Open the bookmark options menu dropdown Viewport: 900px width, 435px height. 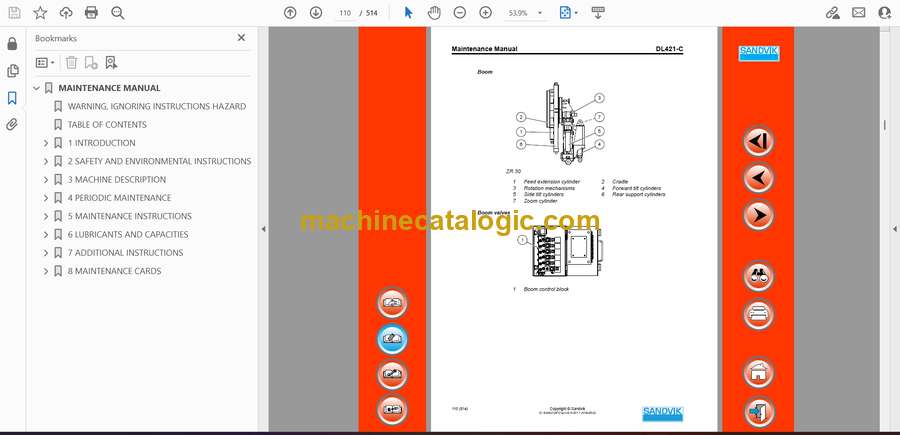click(45, 63)
